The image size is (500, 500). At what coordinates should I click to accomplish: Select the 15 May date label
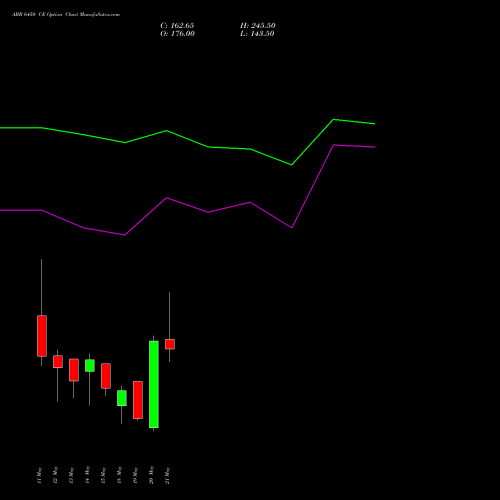(x=103, y=475)
